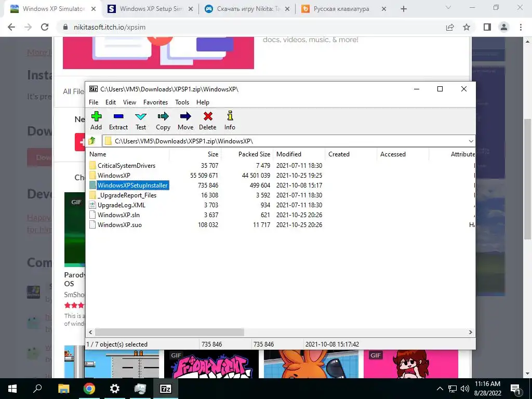This screenshot has height=399, width=532.
Task: Click the taskbar clock showing 11:16 AM
Action: [487, 389]
